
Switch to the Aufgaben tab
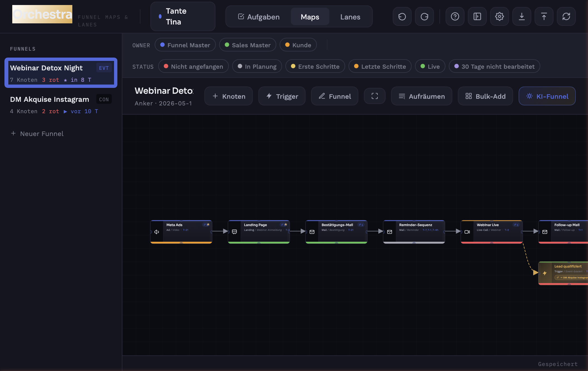click(259, 17)
